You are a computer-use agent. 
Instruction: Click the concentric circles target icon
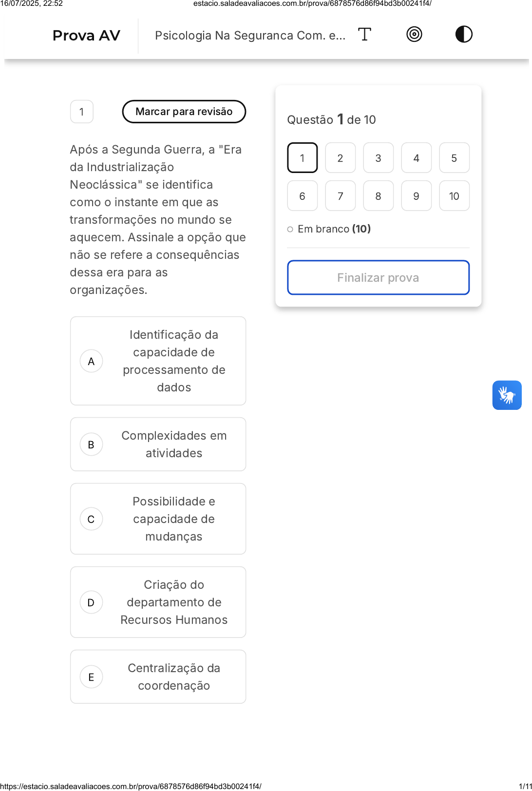[414, 35]
